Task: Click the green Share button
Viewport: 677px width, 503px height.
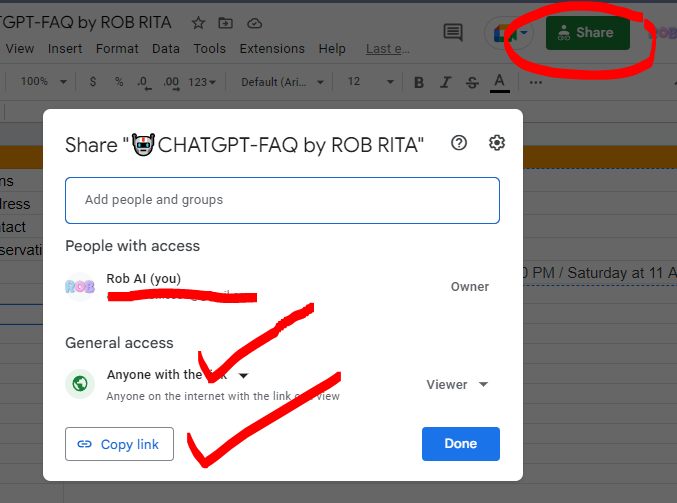Action: 587,33
